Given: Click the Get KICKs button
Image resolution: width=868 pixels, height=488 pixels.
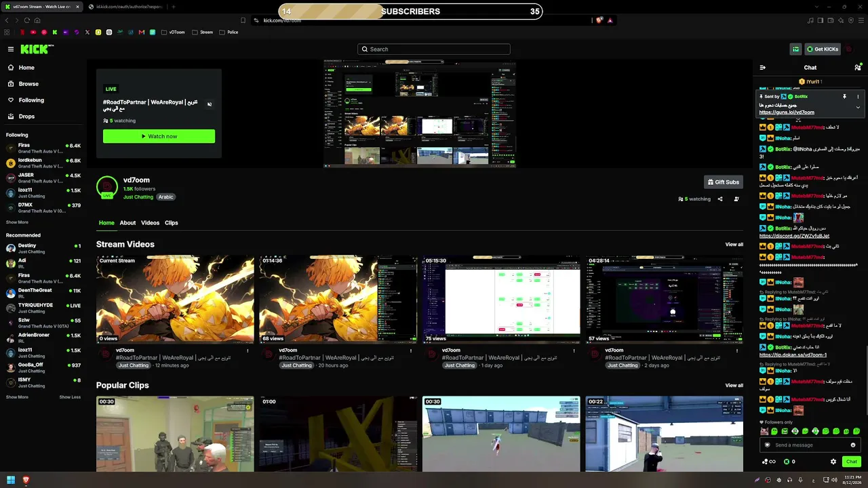Looking at the screenshot, I should (823, 49).
